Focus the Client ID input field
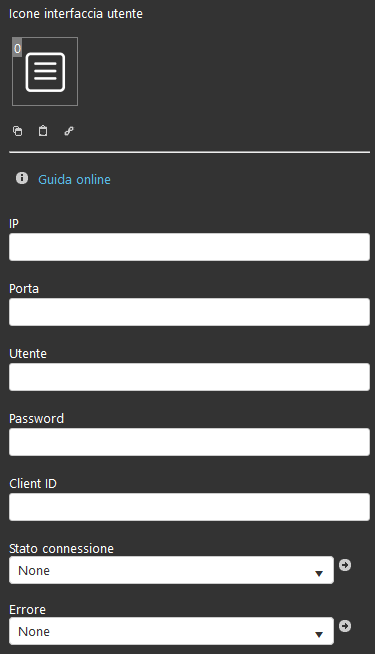 click(x=189, y=507)
